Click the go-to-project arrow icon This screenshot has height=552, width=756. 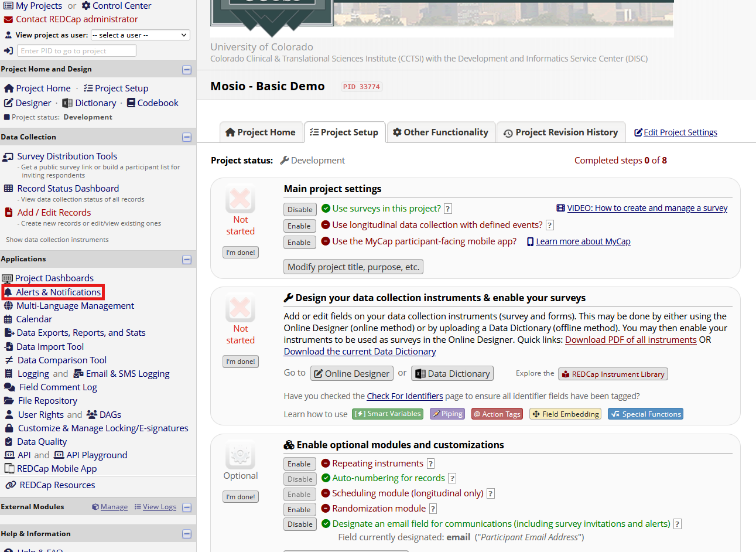[8, 51]
